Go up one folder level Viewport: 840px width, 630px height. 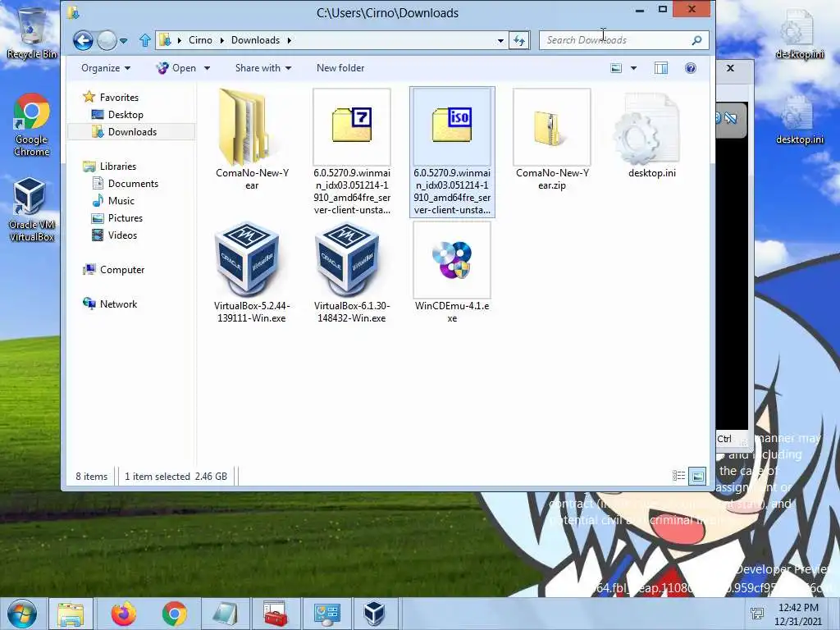tap(144, 40)
